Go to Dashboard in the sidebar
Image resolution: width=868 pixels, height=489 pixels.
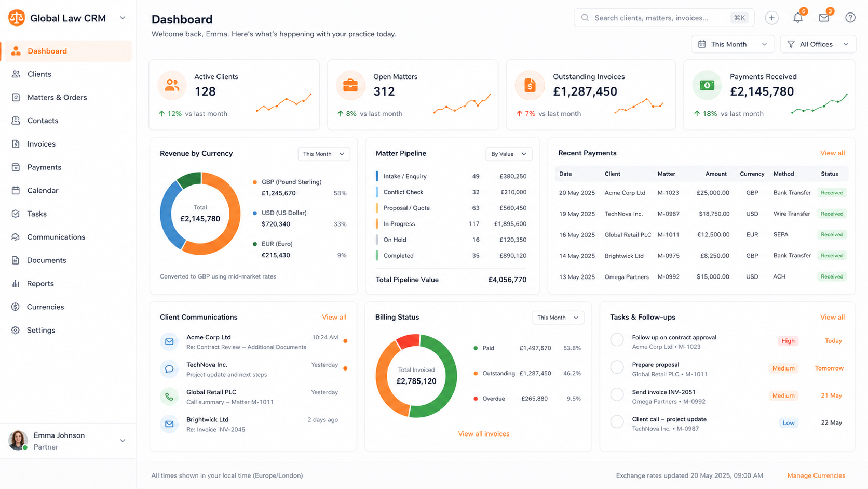point(67,51)
